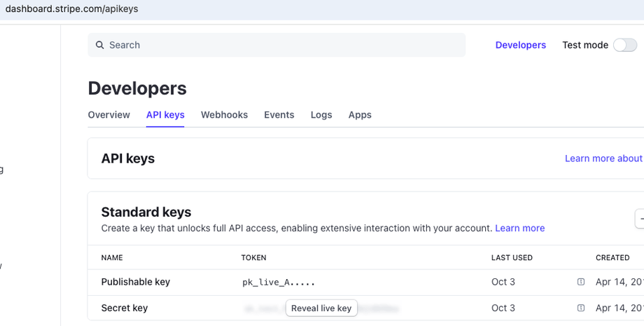Switch to the Webhooks tab

point(224,115)
